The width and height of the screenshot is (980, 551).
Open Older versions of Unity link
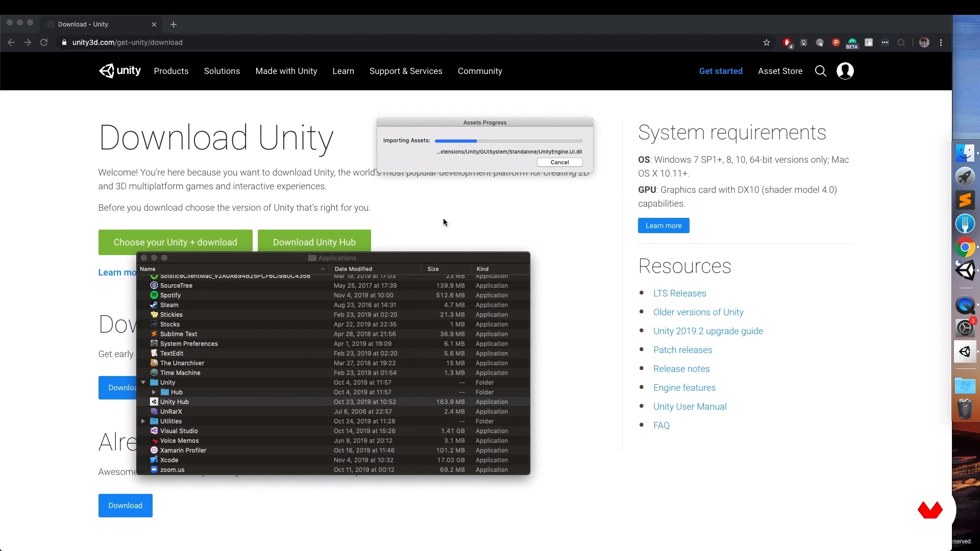pos(698,312)
